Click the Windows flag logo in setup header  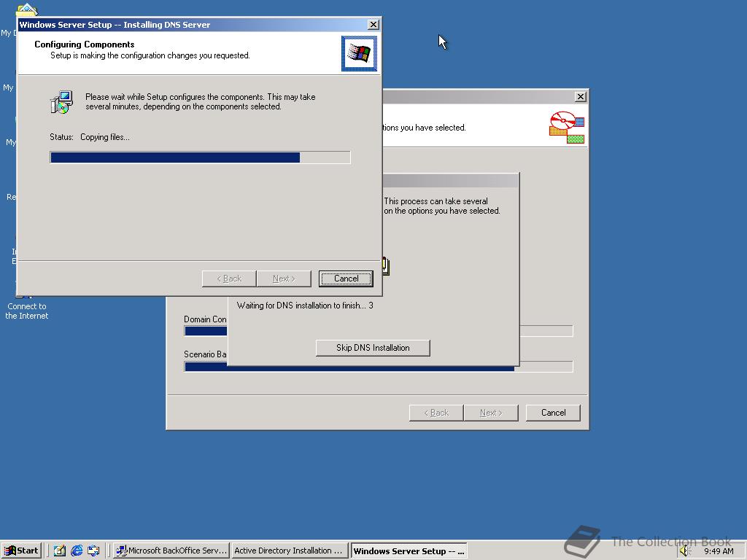click(x=359, y=53)
